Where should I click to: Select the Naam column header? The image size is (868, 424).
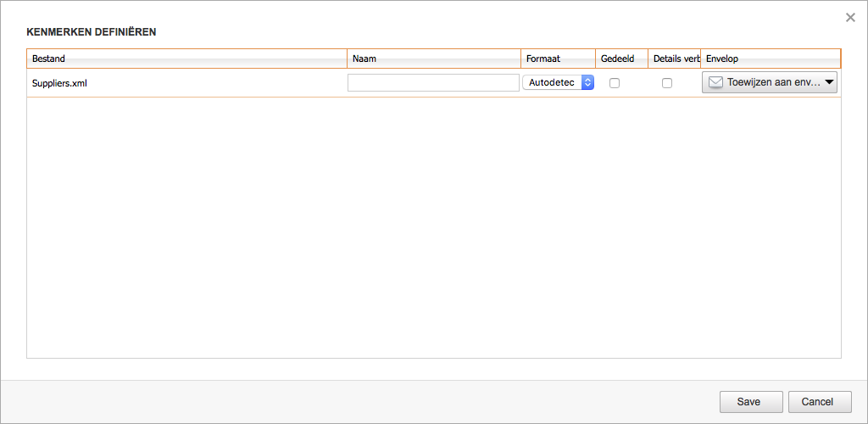(433, 59)
